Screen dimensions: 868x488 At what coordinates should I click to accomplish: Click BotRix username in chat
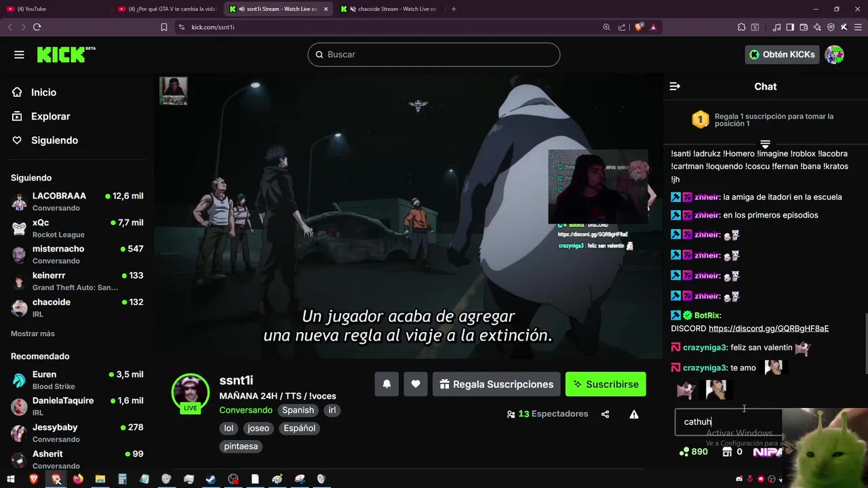707,316
